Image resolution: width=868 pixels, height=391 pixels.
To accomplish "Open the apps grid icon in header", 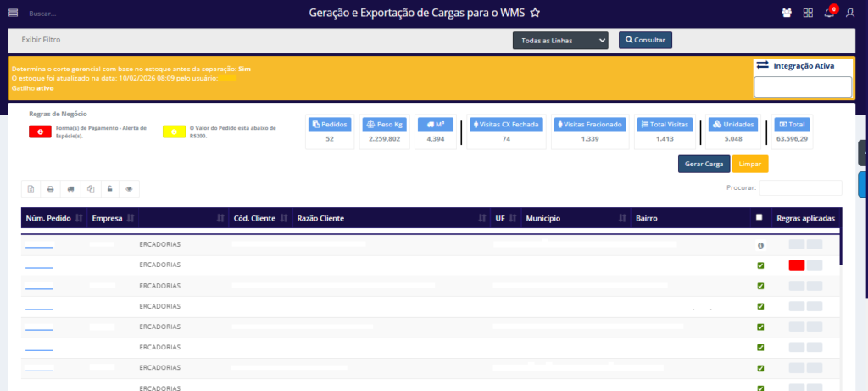I will point(808,13).
